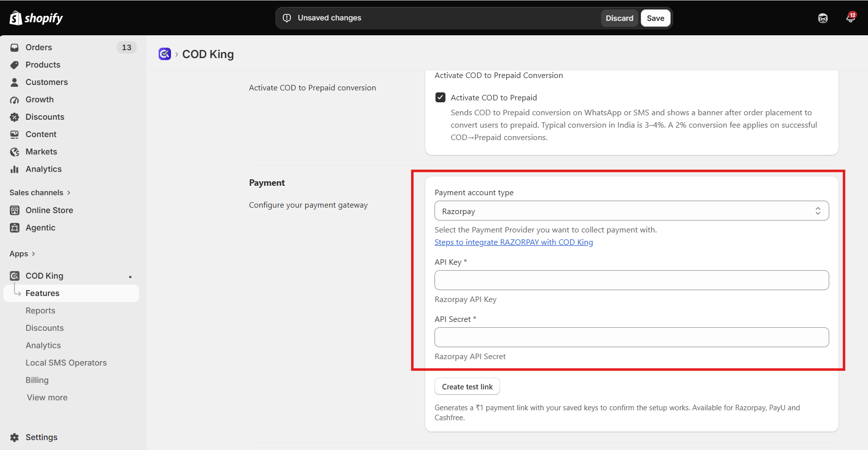Open the notifications bell
Screen dimensions: 868x450
[851, 18]
